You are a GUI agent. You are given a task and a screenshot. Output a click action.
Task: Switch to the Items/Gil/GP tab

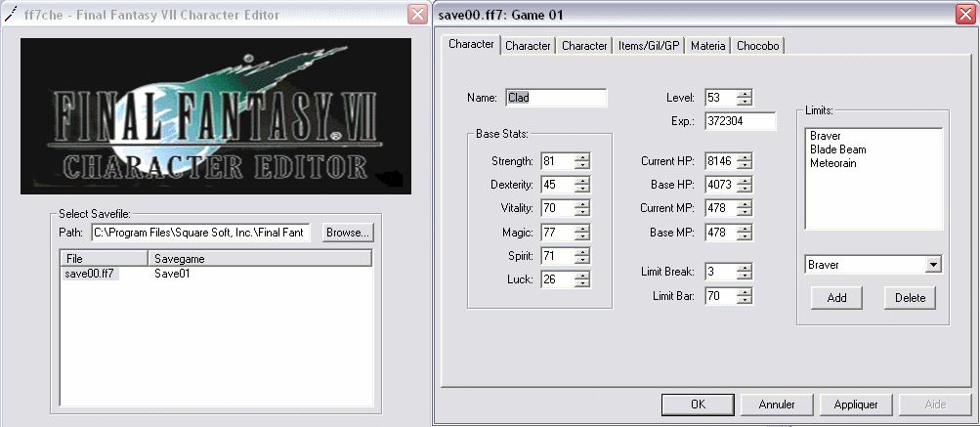click(649, 46)
